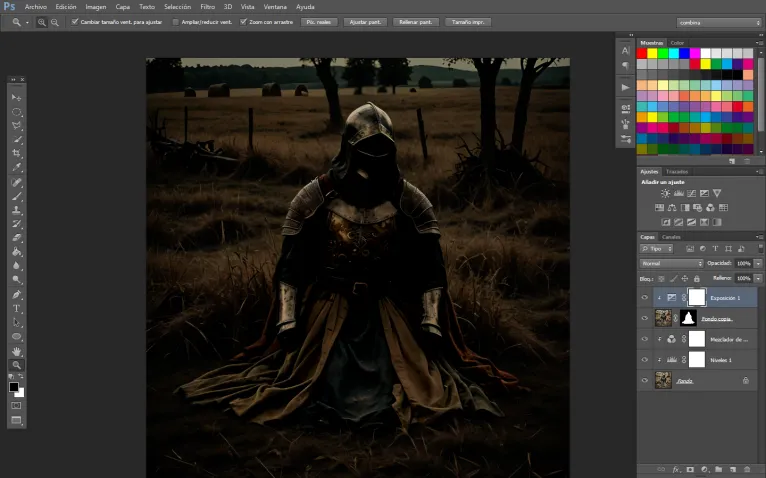Hide the Niveles 1 layer
This screenshot has width=766, height=478.
point(644,360)
